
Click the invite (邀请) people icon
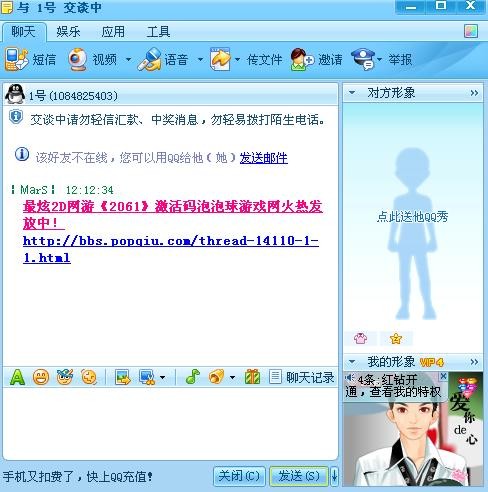[x=302, y=59]
